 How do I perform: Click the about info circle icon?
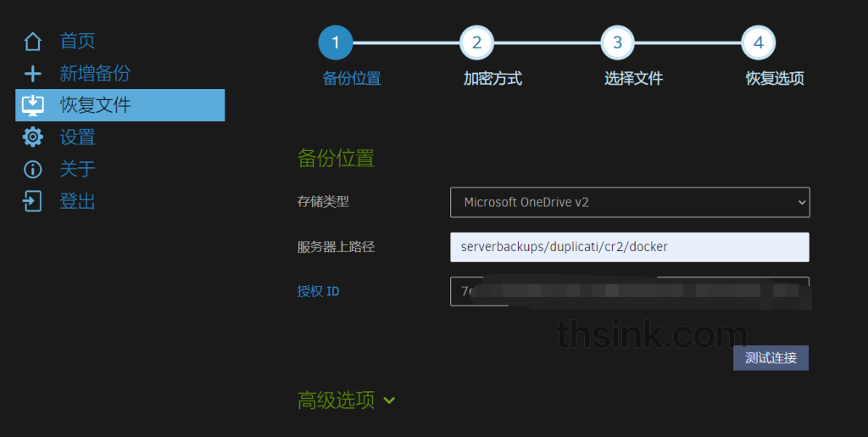coord(33,169)
